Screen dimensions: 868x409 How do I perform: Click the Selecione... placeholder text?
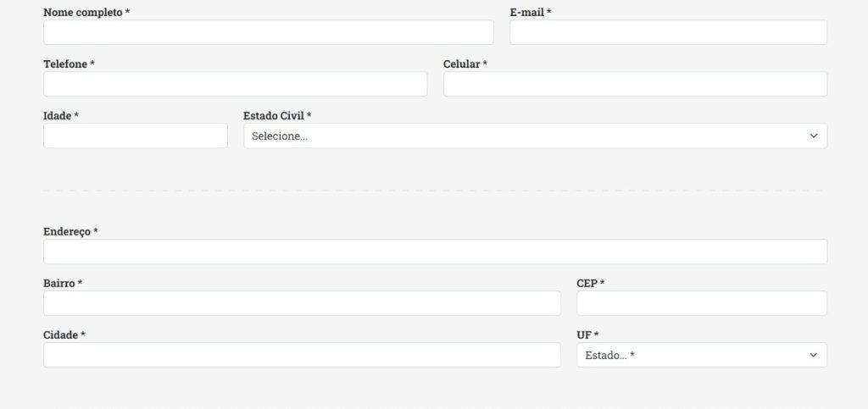280,136
